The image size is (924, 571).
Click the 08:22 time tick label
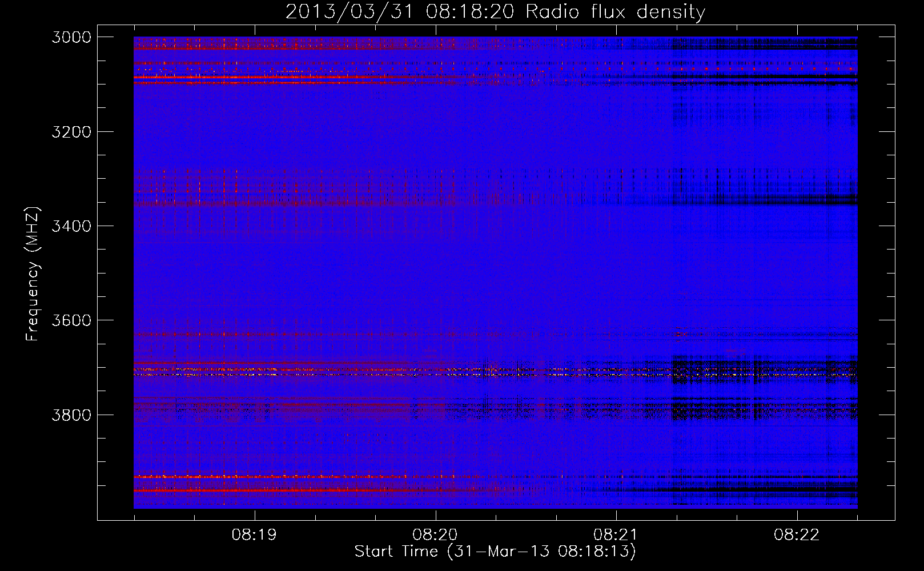797,535
